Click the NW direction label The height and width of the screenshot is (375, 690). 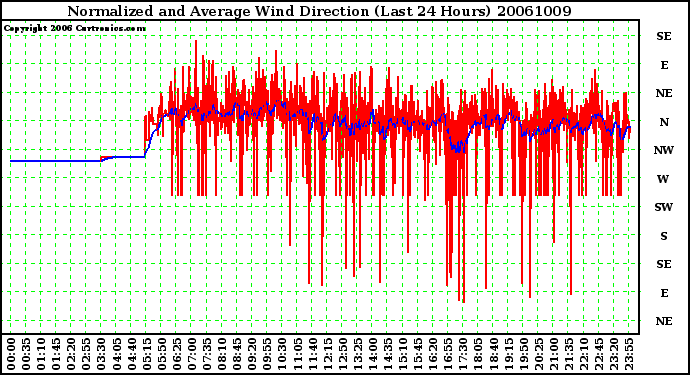click(663, 151)
